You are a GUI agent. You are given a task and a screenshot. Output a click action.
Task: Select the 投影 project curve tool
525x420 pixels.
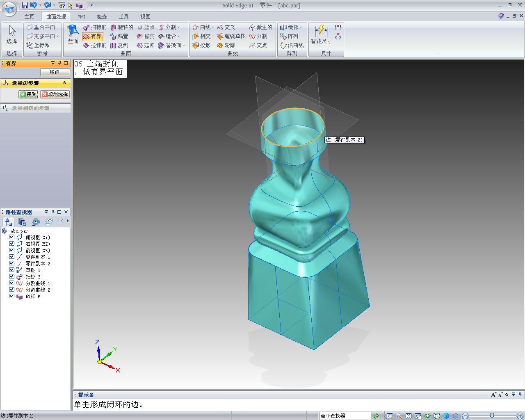tap(201, 45)
